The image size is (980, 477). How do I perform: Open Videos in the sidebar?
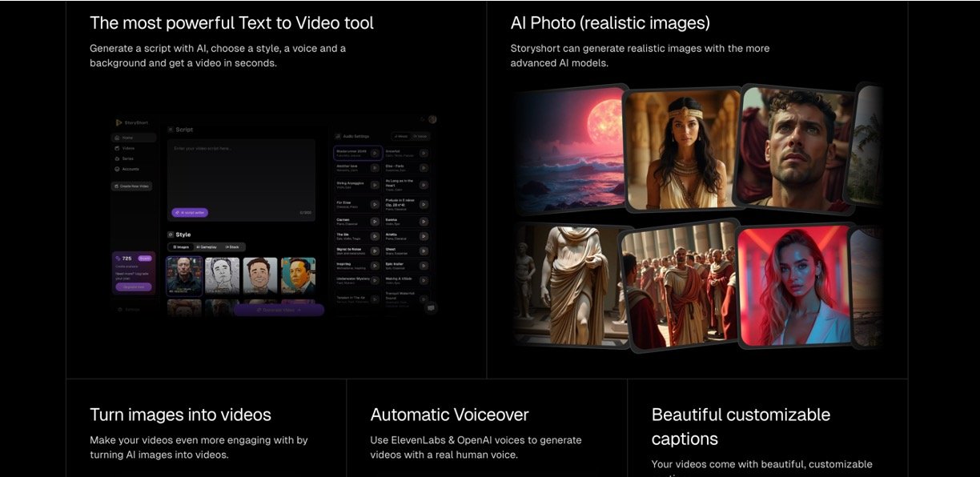(x=128, y=148)
